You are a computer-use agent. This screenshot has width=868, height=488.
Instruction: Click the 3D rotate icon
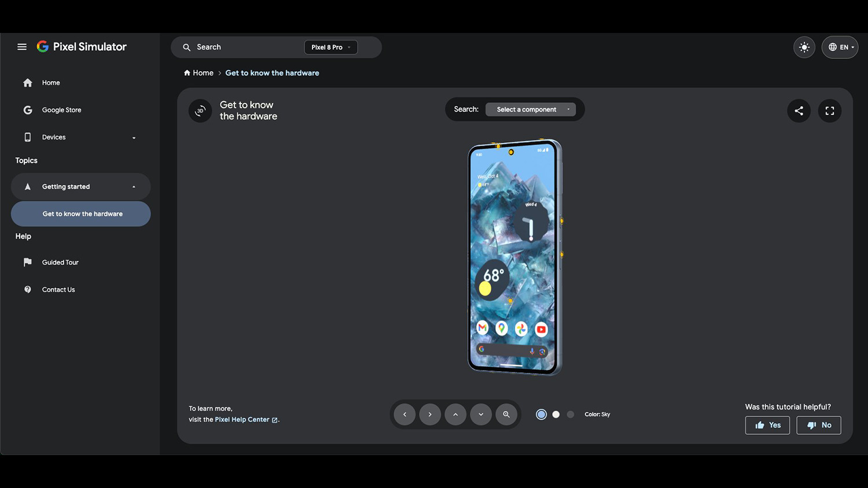pos(200,111)
